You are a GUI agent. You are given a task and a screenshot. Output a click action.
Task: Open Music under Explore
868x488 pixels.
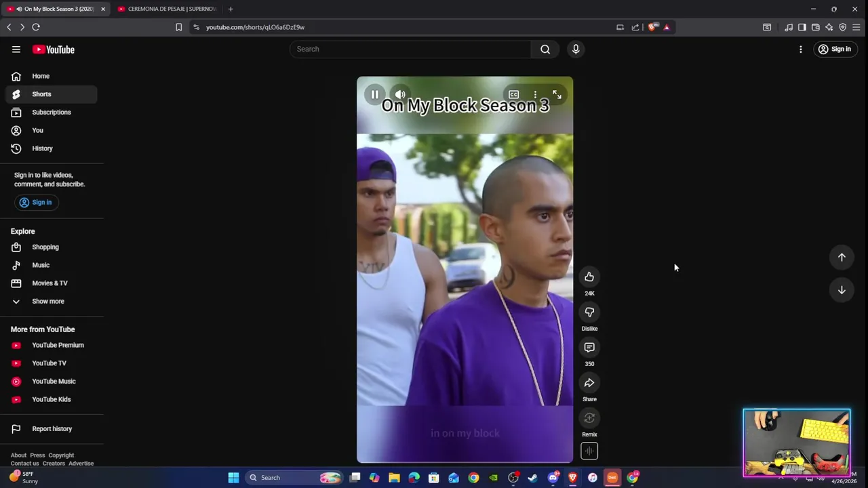52,265
